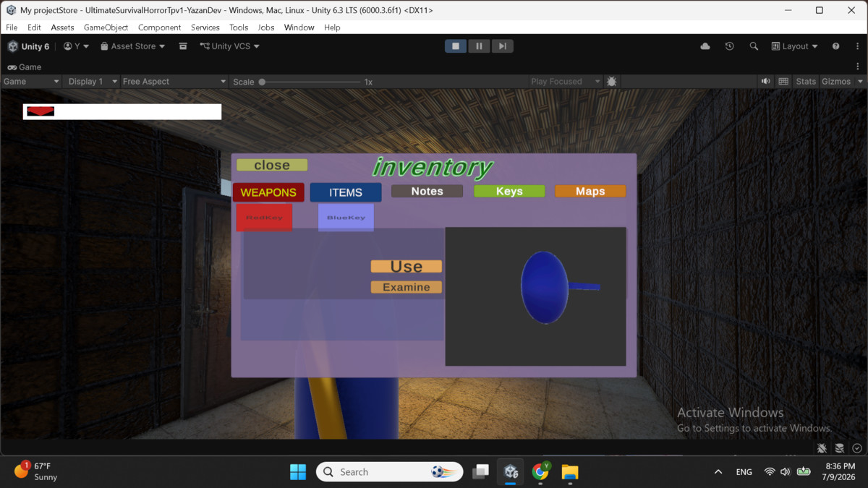Click the speaker volume icon in system tray
Image resolution: width=868 pixels, height=488 pixels.
click(786, 472)
